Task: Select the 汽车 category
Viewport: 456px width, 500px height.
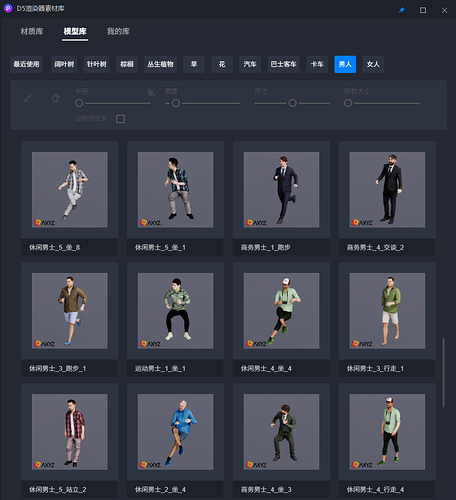Action: tap(250, 64)
